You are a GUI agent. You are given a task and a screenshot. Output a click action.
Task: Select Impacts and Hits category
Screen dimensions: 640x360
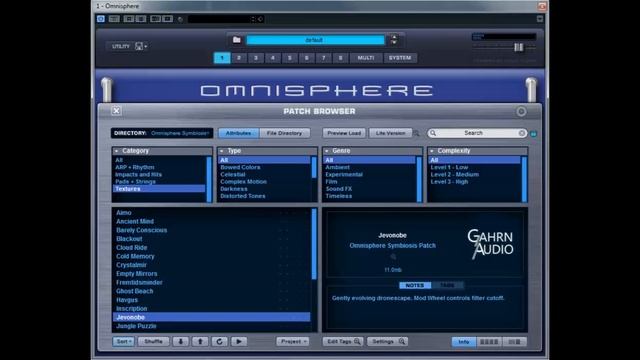click(x=138, y=174)
